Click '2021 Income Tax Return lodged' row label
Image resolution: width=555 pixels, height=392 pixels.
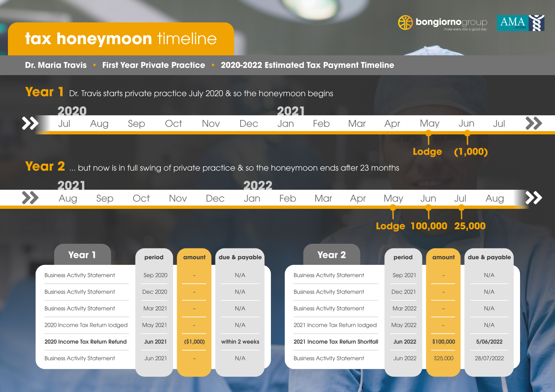[x=335, y=325]
